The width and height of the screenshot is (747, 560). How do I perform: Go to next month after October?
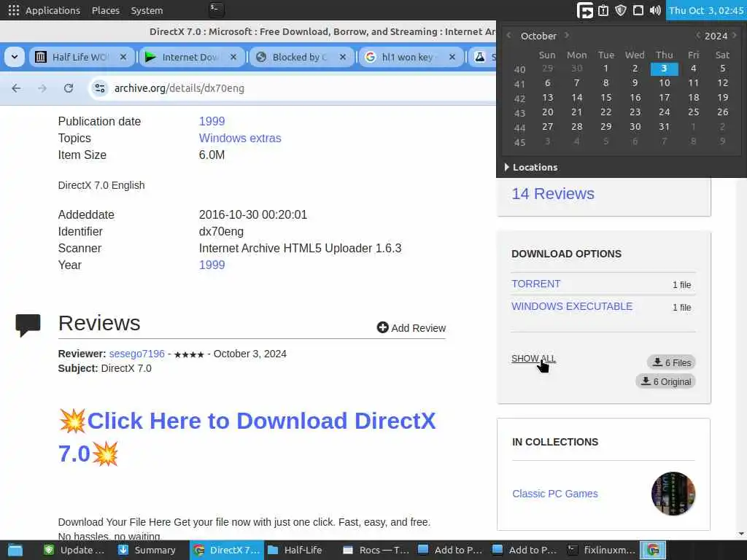click(566, 35)
